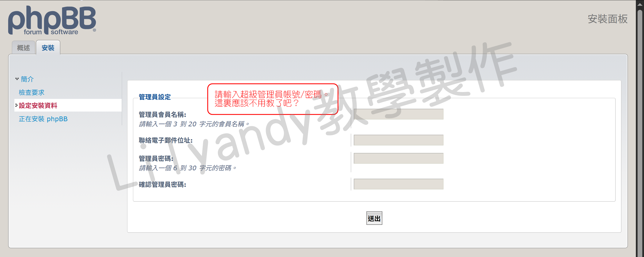Open the 檢查要求 sidebar link

point(32,92)
